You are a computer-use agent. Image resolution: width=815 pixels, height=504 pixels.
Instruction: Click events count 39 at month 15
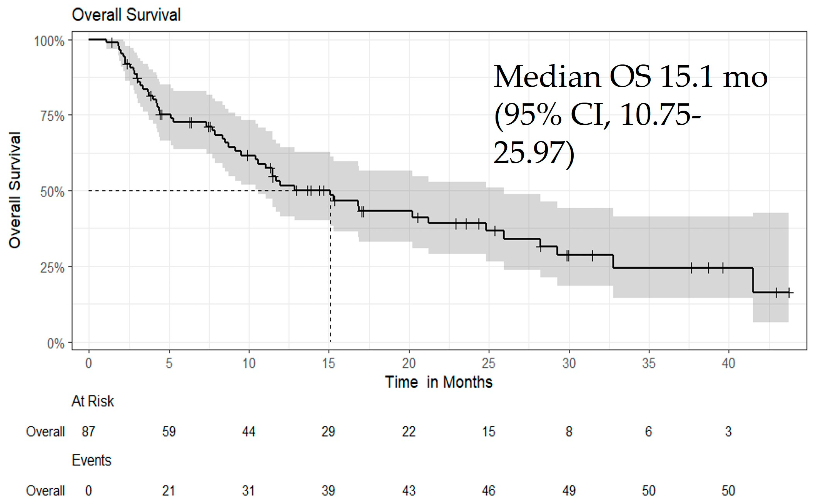click(328, 491)
